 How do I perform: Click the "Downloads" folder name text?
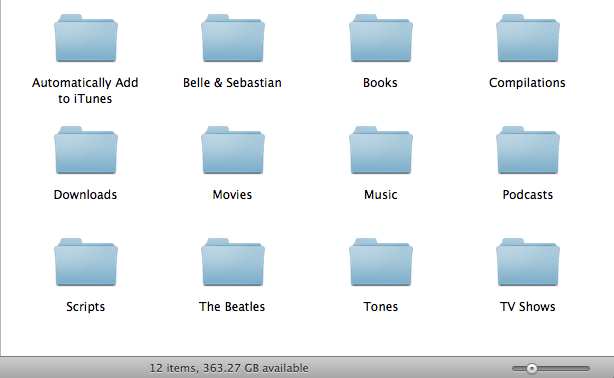coord(85,195)
